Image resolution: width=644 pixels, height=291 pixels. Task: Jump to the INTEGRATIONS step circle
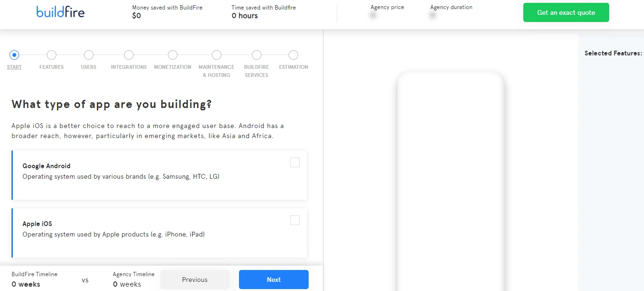pos(129,55)
